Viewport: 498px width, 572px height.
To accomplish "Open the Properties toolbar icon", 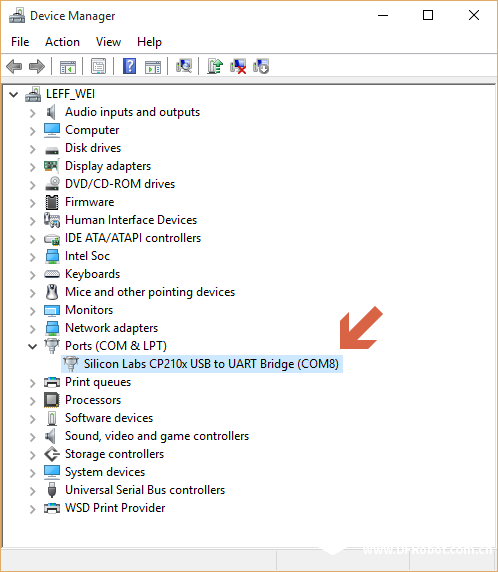I will 99,67.
